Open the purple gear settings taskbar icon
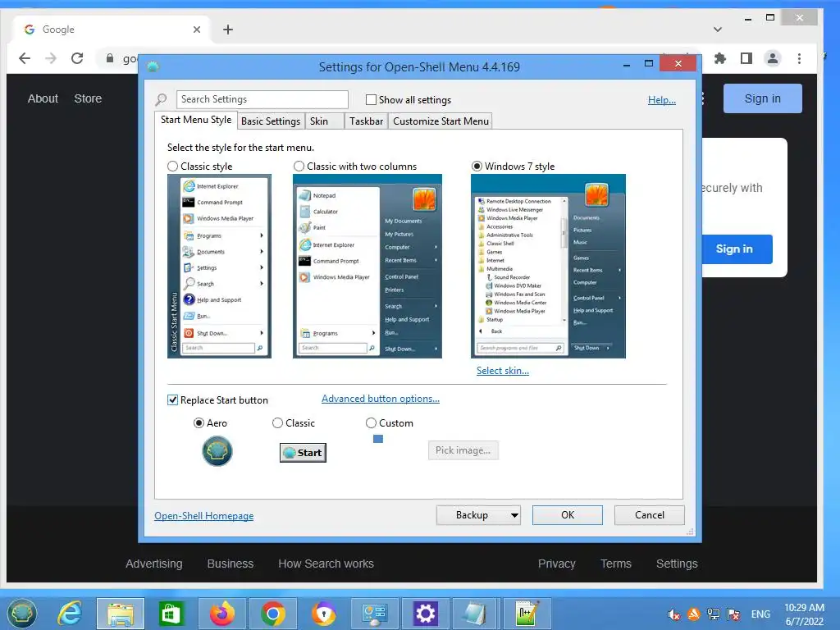Screen dimensions: 840x630 click(426, 614)
